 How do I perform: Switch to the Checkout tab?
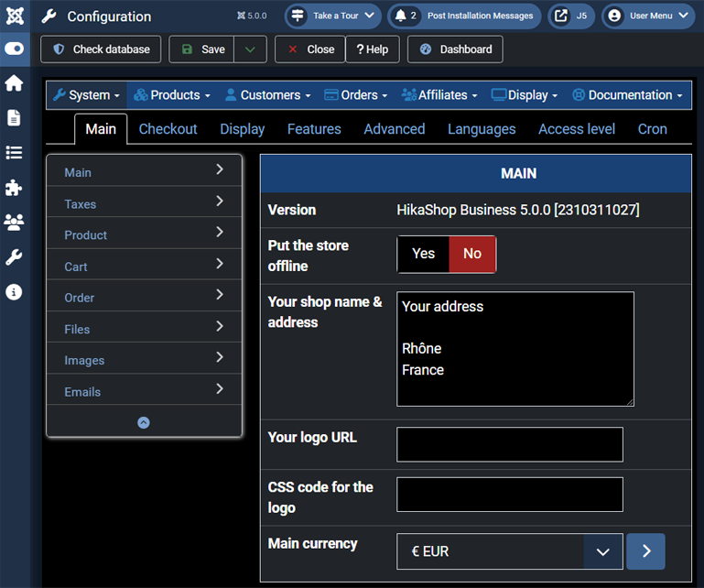[168, 129]
